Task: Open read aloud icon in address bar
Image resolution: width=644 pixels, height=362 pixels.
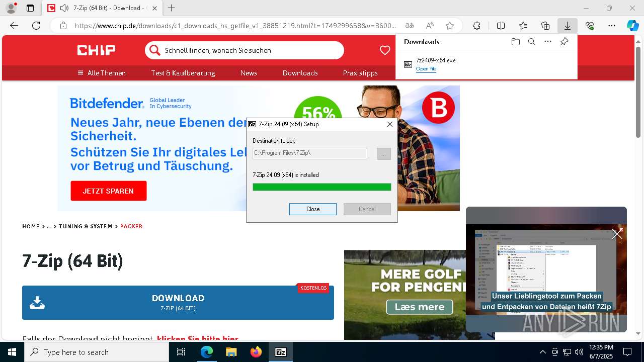Action: point(430,26)
